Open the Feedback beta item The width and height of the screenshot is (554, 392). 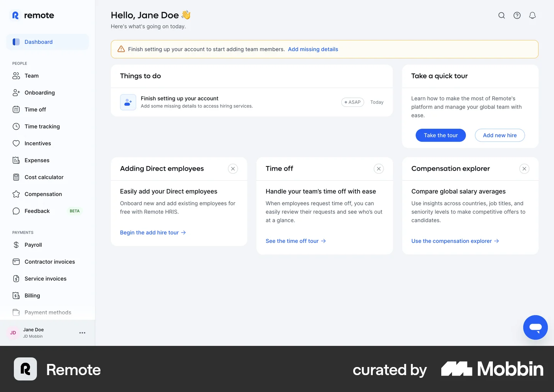(47, 211)
